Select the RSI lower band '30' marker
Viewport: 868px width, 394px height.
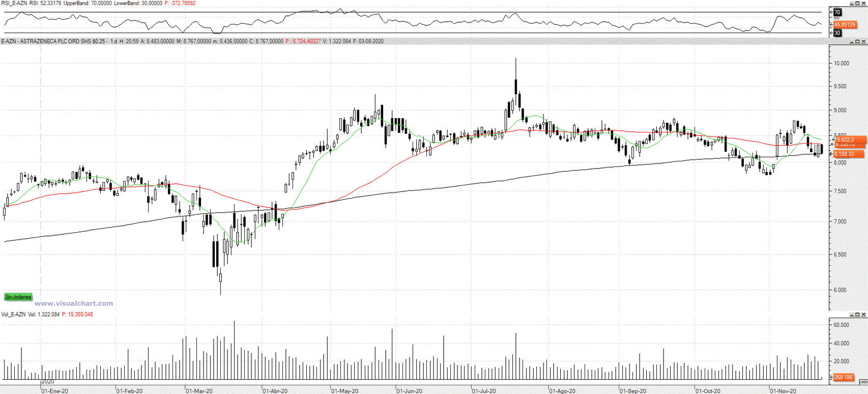837,33
